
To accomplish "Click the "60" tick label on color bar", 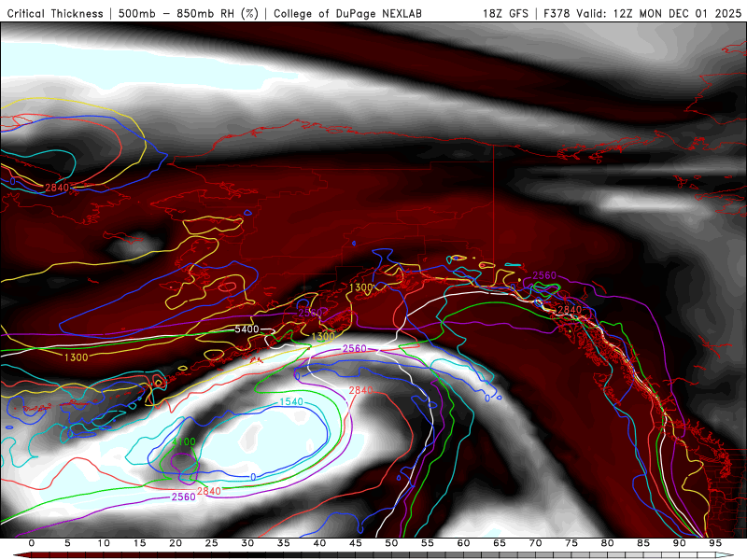I will tap(463, 543).
